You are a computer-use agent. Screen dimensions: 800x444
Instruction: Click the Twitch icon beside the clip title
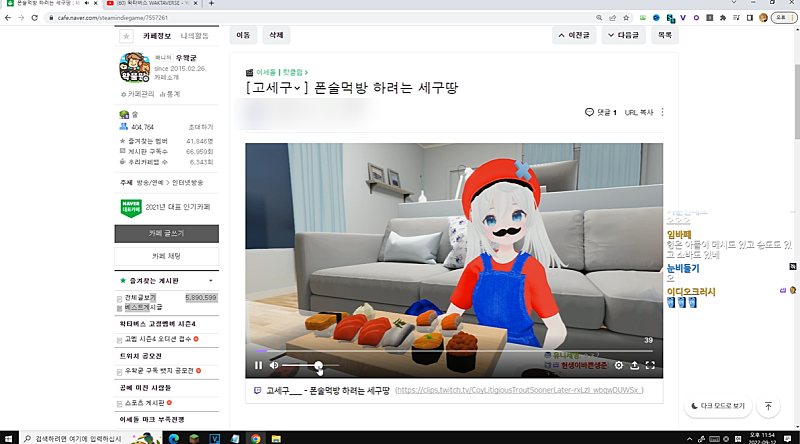tap(257, 390)
